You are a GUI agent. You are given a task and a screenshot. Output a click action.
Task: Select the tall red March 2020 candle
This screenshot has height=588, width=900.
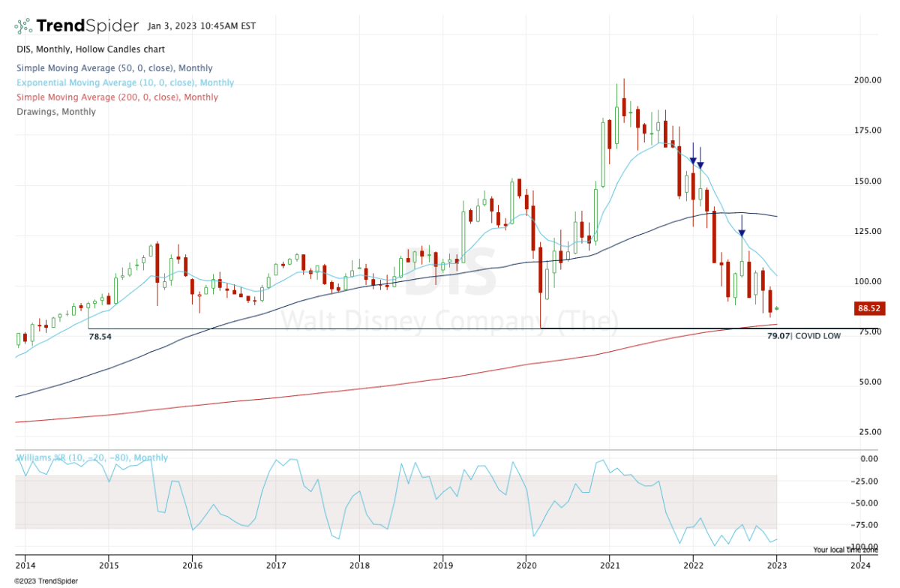[539, 271]
